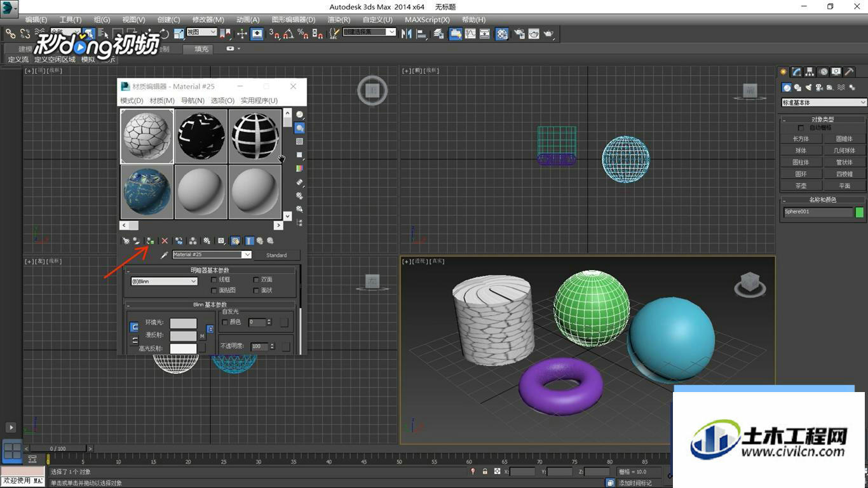Enable the 自动栅格 checkbox
Screen dimensions: 868x488
[x=801, y=128]
